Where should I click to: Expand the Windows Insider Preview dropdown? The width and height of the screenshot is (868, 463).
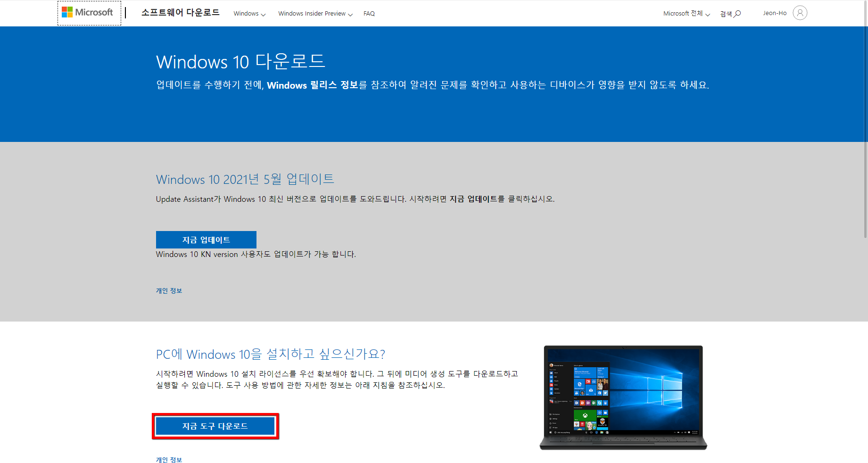[315, 14]
